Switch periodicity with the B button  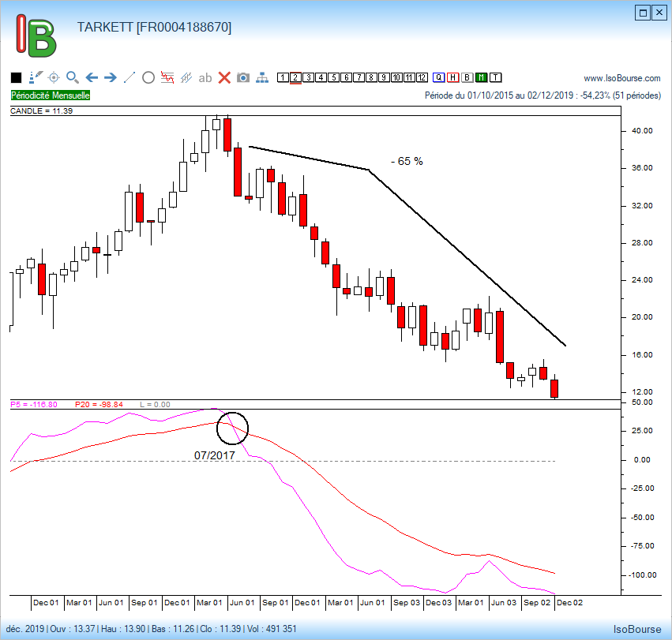467,77
